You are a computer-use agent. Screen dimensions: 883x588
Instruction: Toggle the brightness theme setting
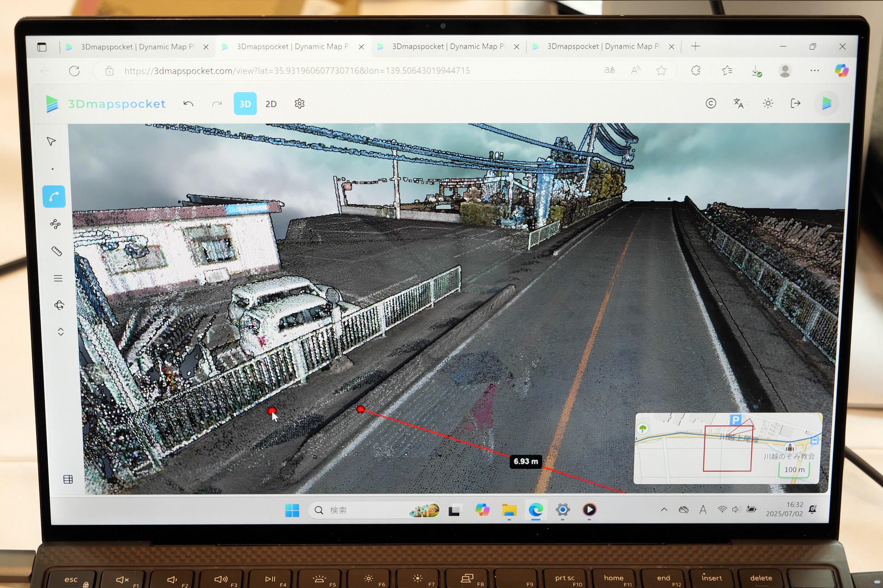pos(768,103)
